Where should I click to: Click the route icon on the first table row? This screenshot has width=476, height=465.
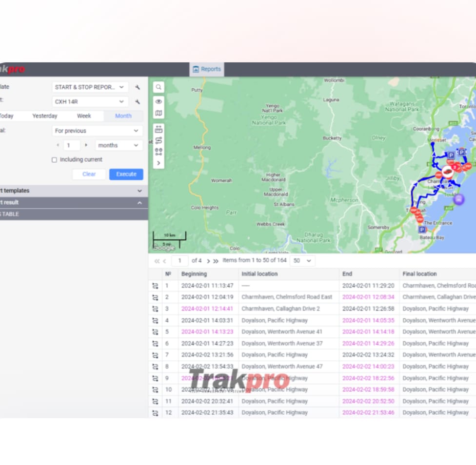click(x=156, y=285)
